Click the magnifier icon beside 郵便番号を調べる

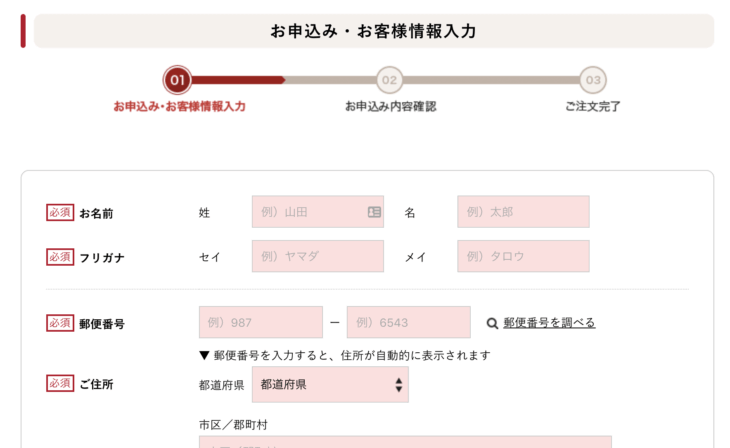click(x=492, y=323)
